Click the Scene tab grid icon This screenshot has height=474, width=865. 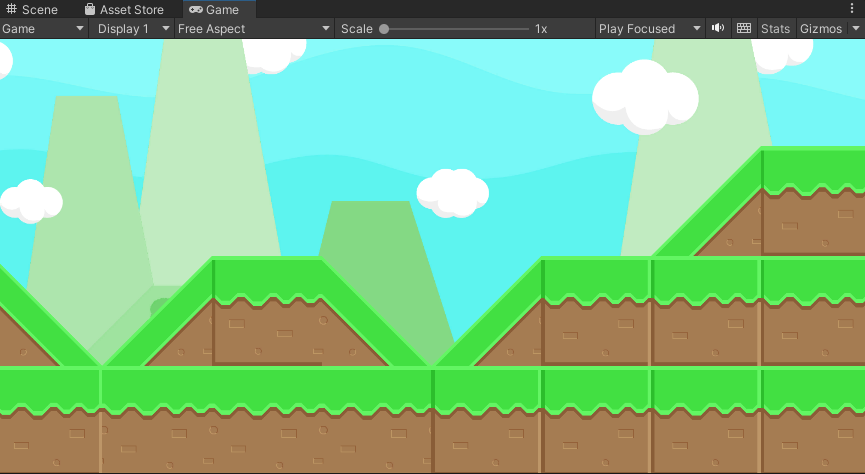tap(12, 9)
